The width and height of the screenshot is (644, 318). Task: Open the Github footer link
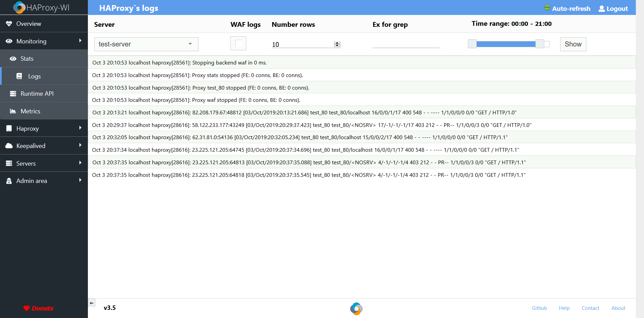point(539,308)
